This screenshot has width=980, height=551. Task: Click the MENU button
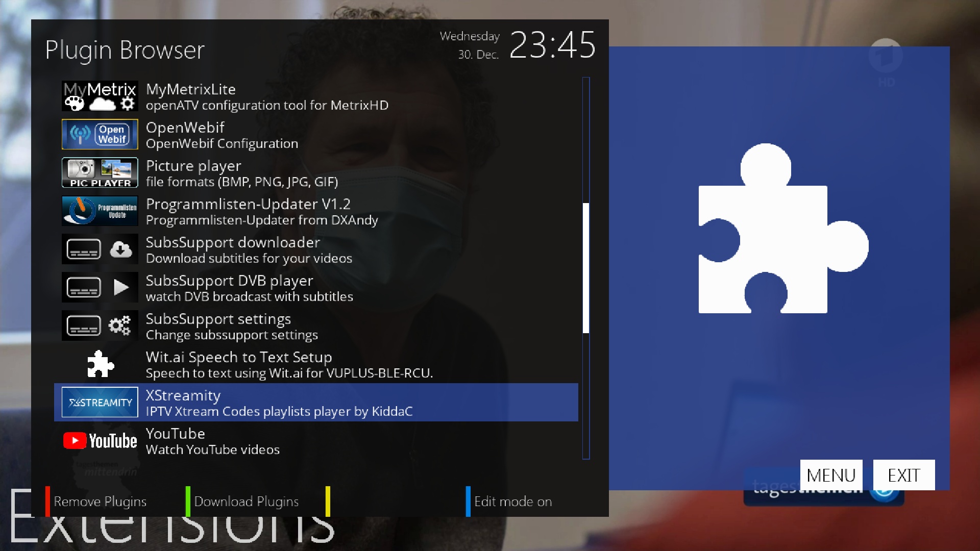831,475
